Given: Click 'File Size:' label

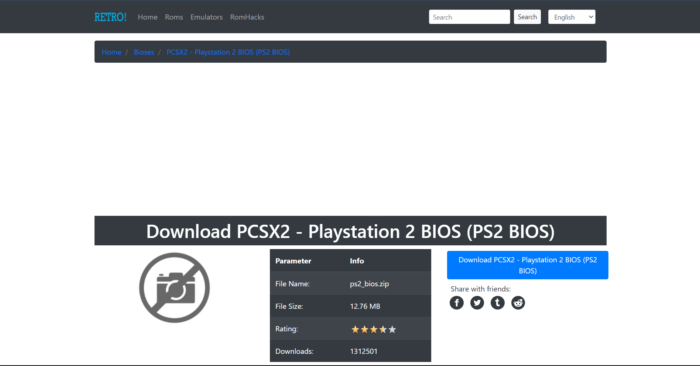Looking at the screenshot, I should tap(289, 306).
